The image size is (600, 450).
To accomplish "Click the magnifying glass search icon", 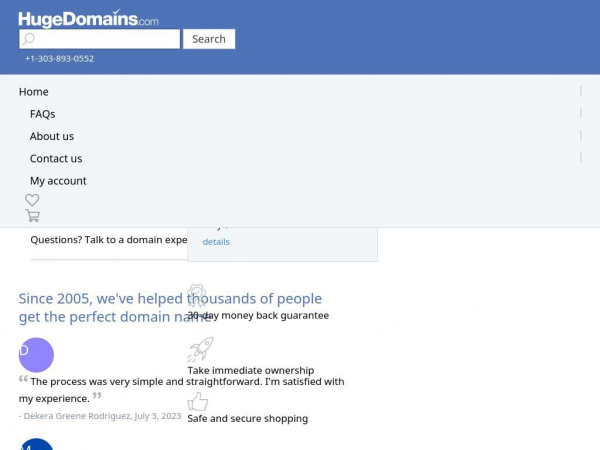I will pyautogui.click(x=28, y=39).
